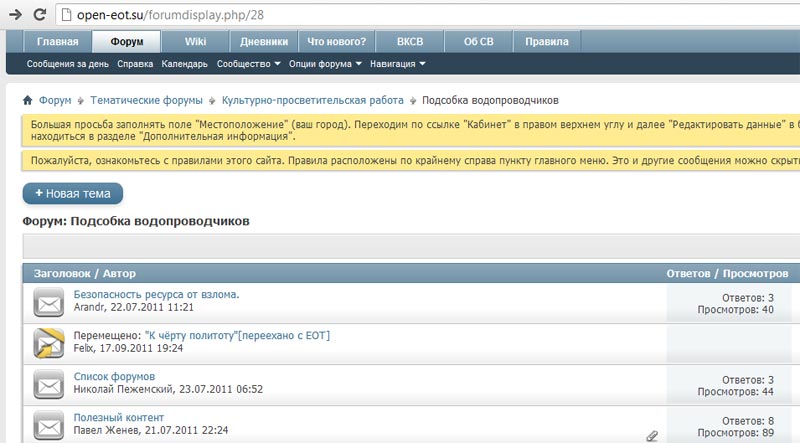800x443 pixels.
Task: Click author line 'Николай Пежемский, 23.07.2011 06:52'
Action: coord(168,389)
